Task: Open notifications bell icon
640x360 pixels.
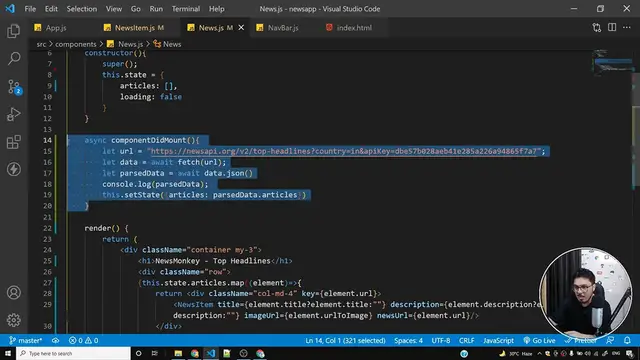Action: click(x=627, y=340)
